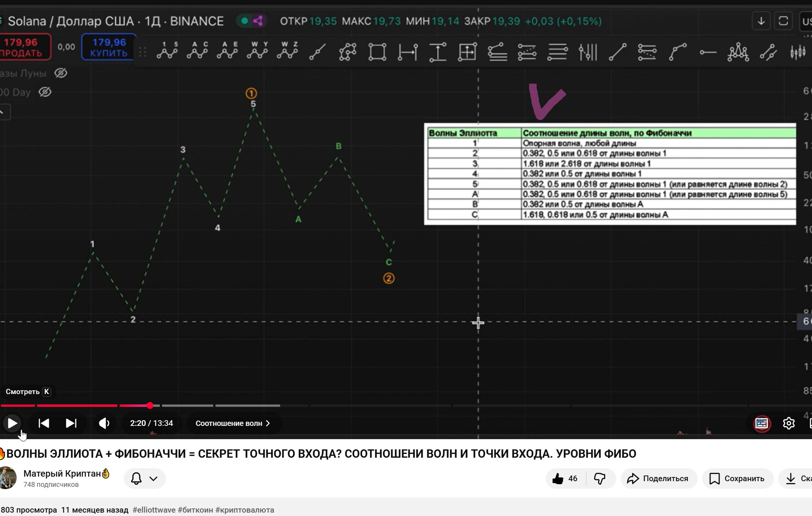Toggle visibility of moon phases indicator

click(61, 73)
